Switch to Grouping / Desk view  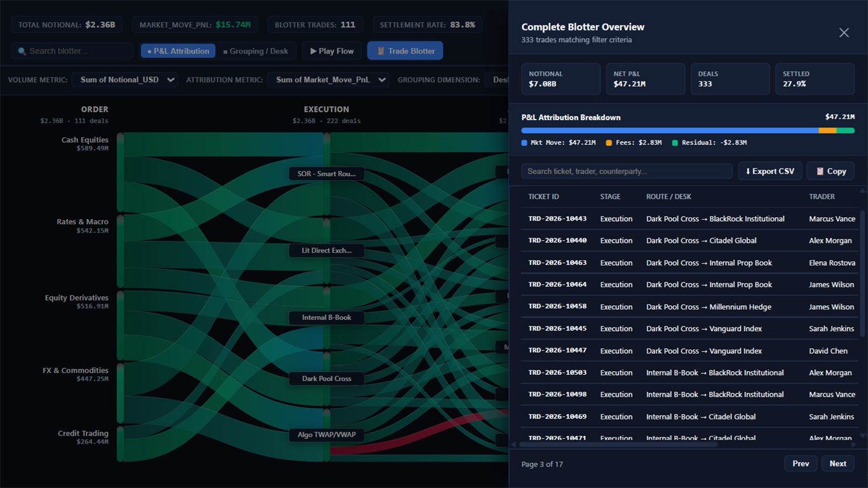255,51
